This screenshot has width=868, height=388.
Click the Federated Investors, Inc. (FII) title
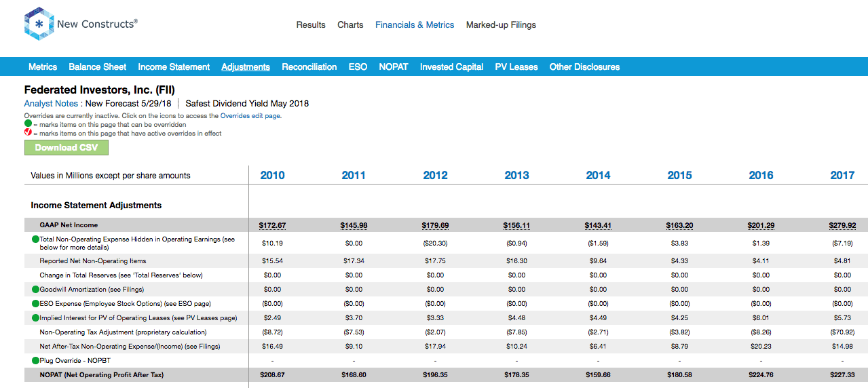[99, 90]
